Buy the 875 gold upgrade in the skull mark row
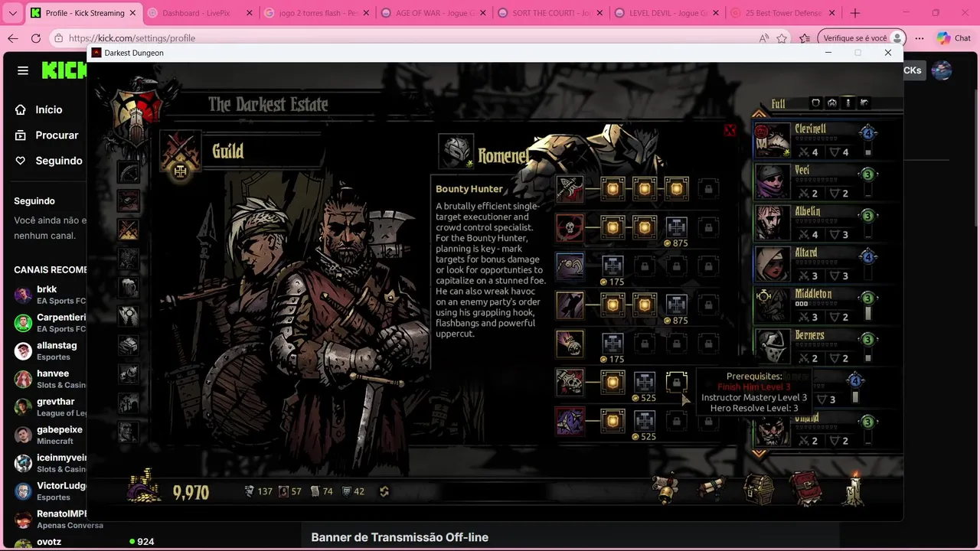Image resolution: width=980 pixels, height=551 pixels. [676, 228]
